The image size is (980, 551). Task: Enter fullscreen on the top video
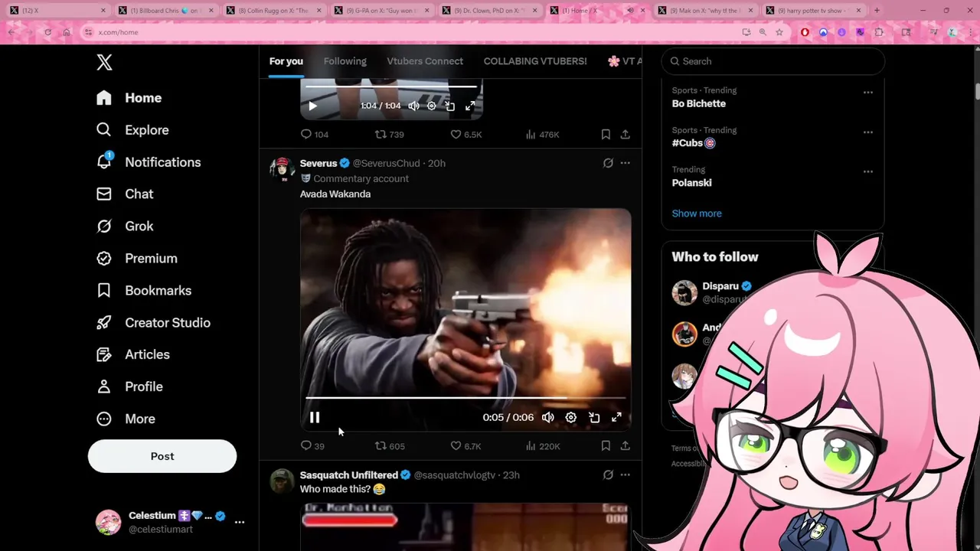point(470,106)
